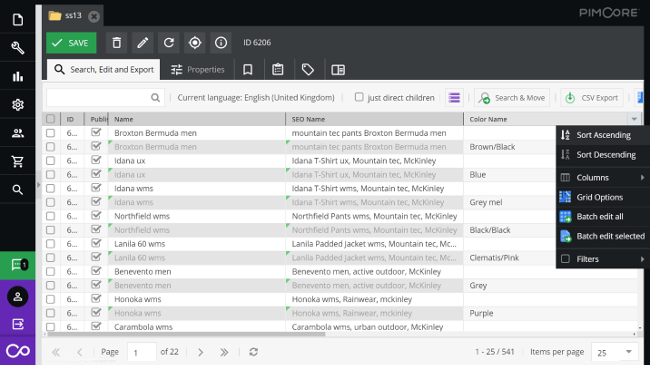Expand the Filters submenu

[603, 259]
